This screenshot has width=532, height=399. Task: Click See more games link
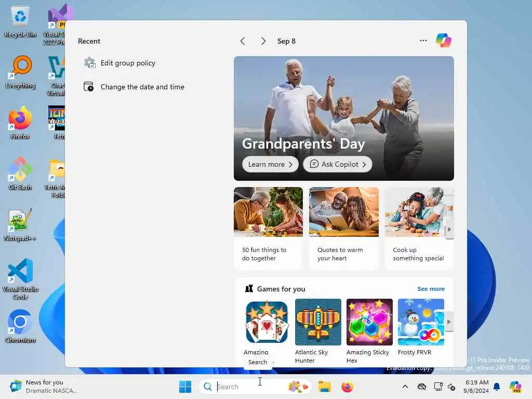431,289
